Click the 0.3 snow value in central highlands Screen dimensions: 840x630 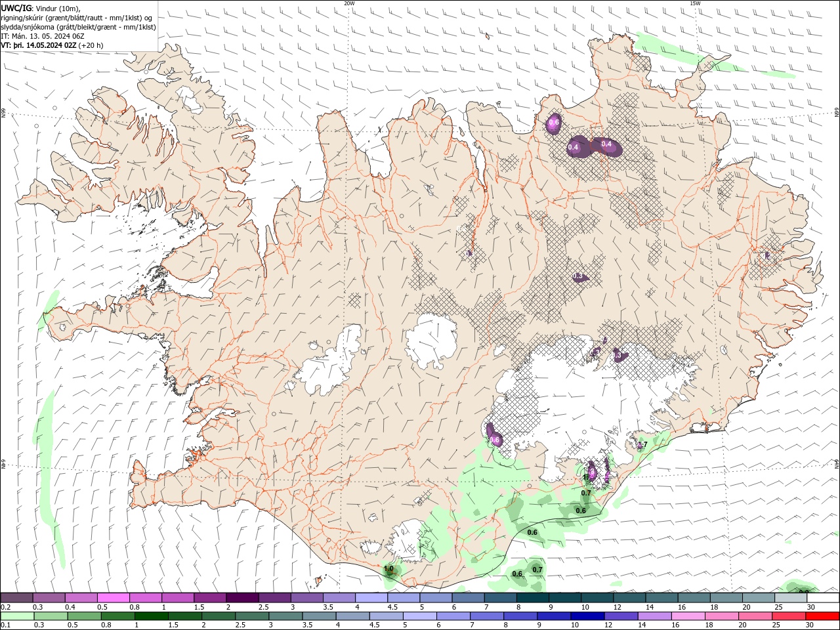tap(578, 277)
